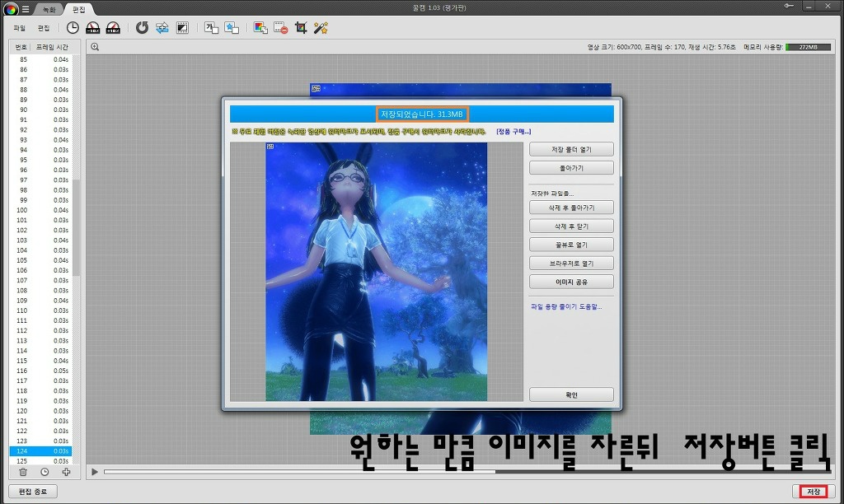Click the play button on the timeline
The image size is (844, 504).
pyautogui.click(x=95, y=472)
